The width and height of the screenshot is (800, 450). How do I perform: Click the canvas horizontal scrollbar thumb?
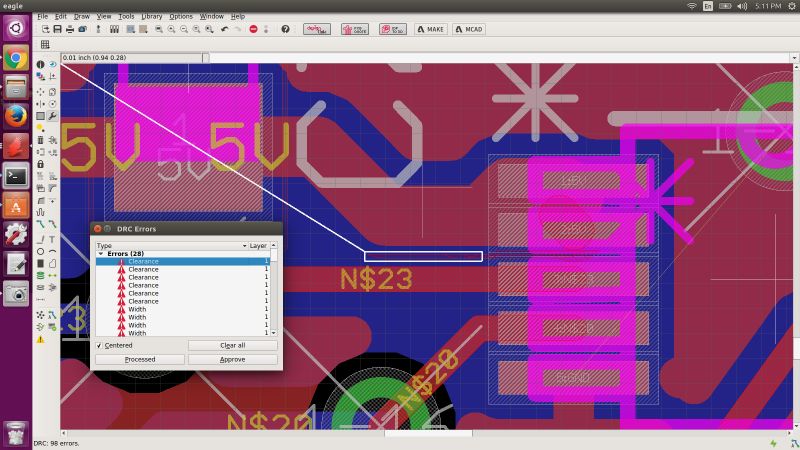429,434
